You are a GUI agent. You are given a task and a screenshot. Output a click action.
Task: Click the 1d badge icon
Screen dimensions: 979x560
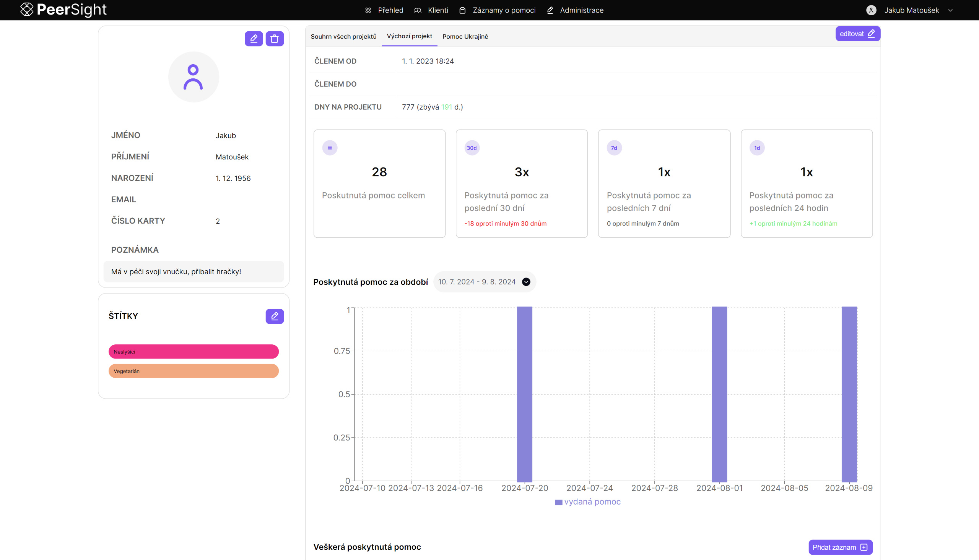(x=757, y=148)
